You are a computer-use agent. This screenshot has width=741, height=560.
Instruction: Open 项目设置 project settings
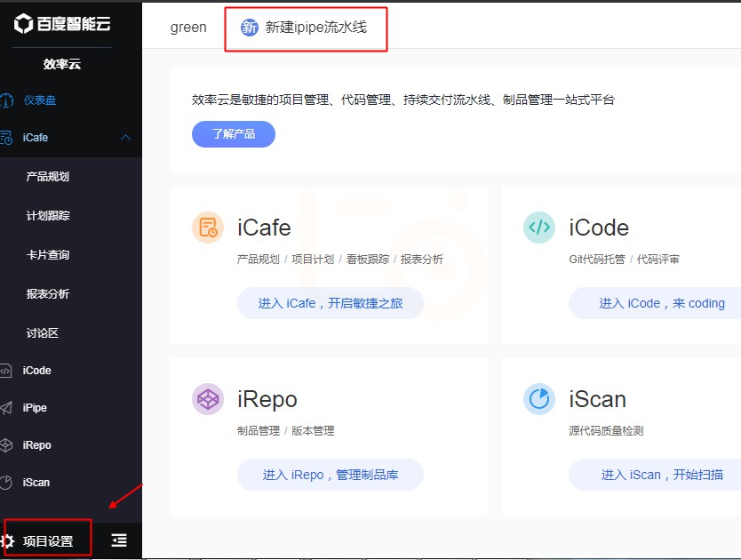click(x=48, y=540)
